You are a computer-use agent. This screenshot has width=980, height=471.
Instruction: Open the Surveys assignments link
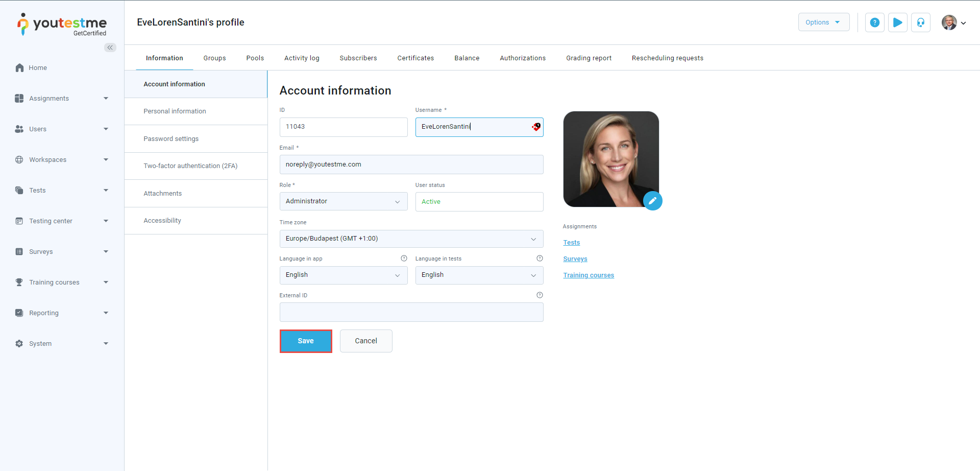(575, 259)
